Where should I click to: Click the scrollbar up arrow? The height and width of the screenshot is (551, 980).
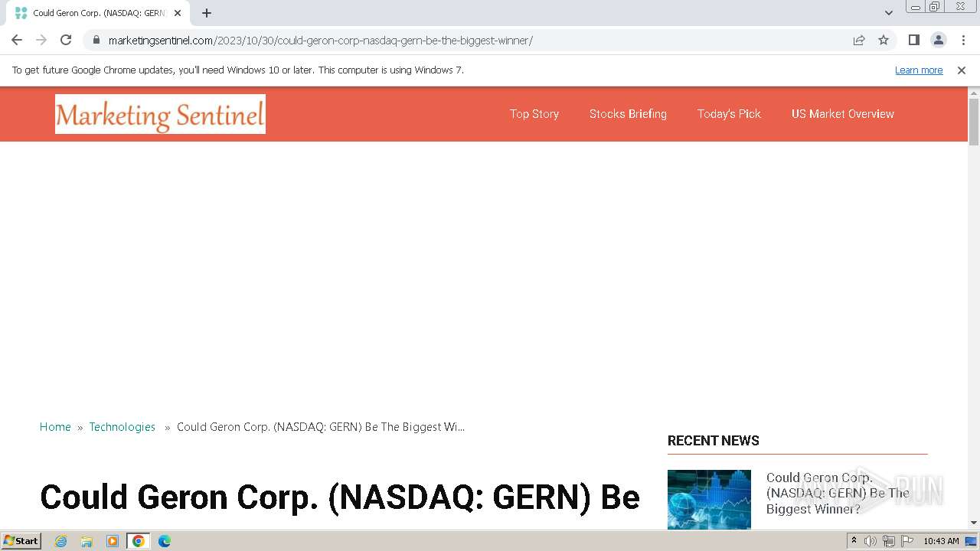974,93
